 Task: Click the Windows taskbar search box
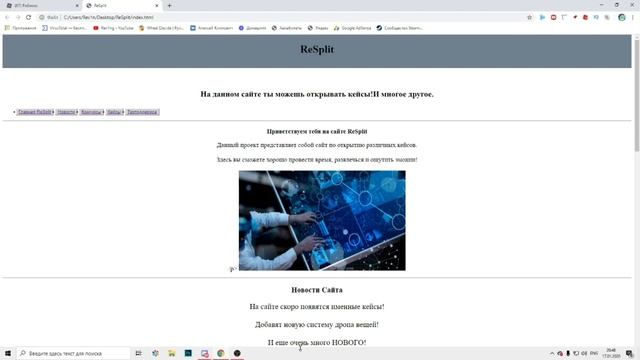[73, 353]
